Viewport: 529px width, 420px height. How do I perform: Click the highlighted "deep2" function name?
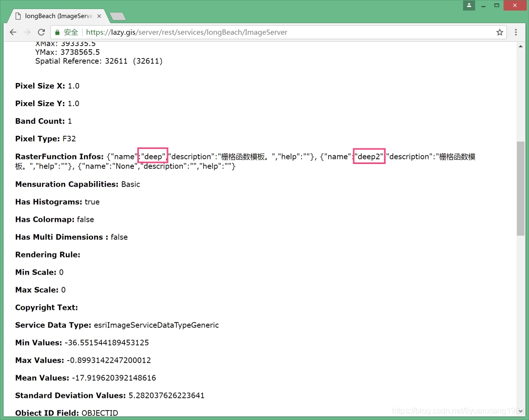tap(369, 156)
